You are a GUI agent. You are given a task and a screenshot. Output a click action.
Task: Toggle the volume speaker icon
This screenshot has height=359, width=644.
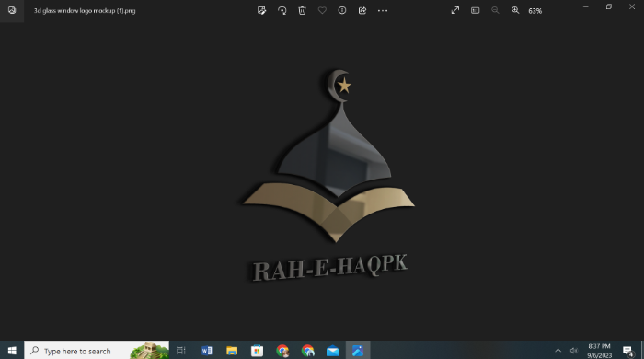click(574, 351)
